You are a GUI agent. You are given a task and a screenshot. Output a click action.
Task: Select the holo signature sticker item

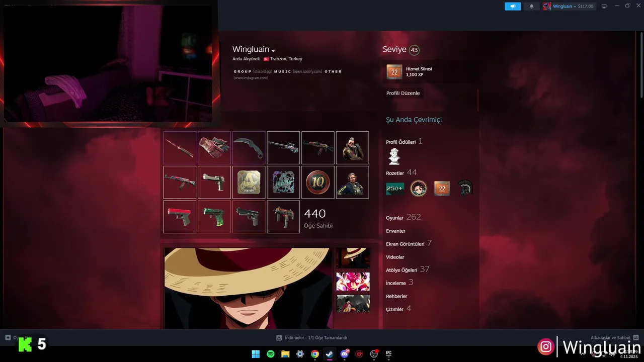point(283,183)
